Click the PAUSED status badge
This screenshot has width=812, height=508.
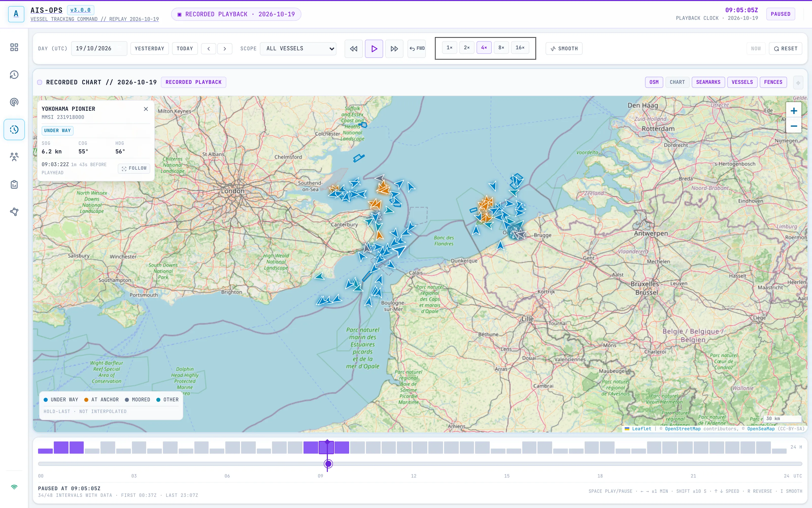pos(781,14)
